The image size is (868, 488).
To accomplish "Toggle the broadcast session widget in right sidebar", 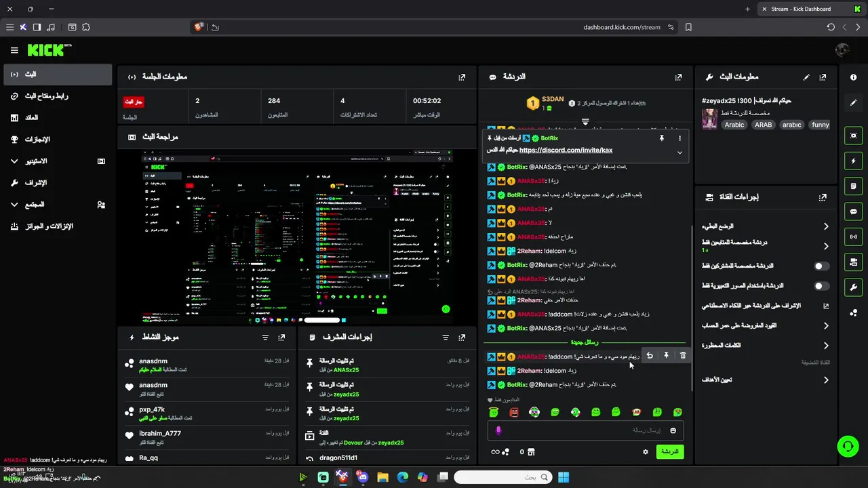I will (853, 237).
